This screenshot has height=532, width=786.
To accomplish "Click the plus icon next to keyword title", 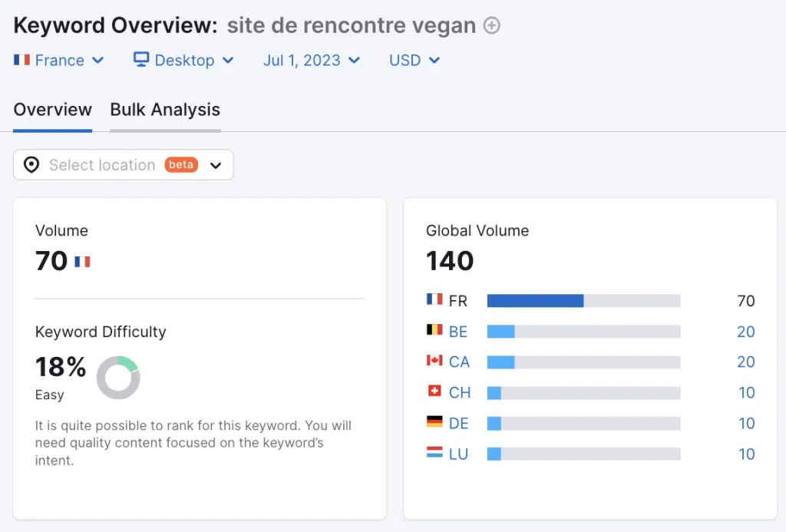I will [x=491, y=25].
